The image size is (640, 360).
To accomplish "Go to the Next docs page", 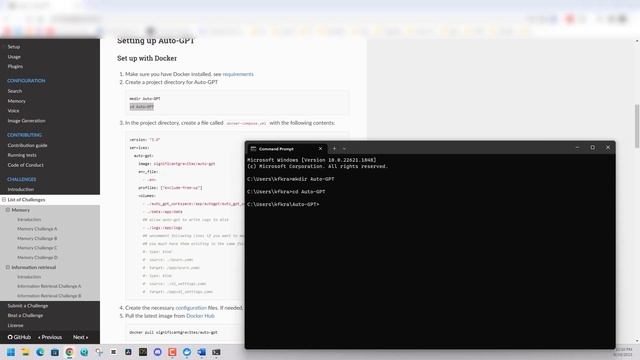I will [x=80, y=337].
